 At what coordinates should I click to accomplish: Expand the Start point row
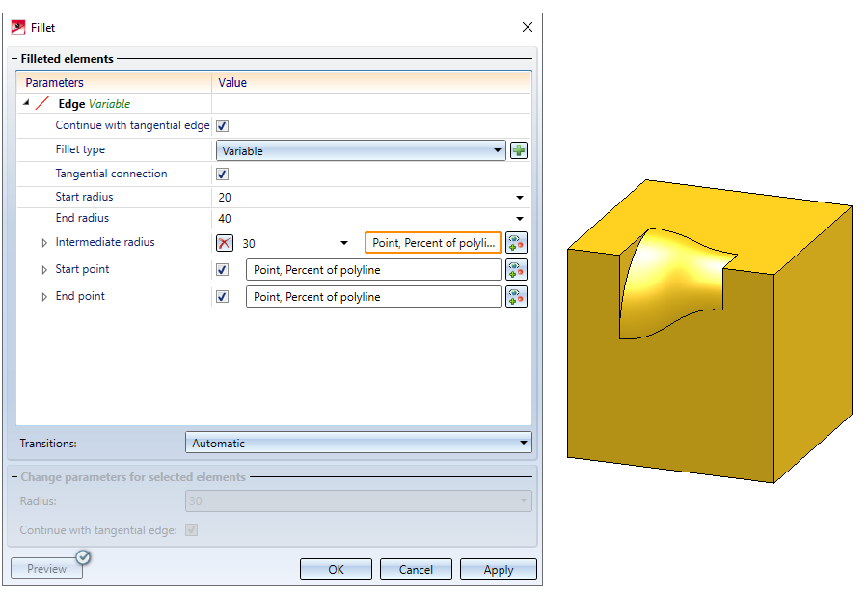[44, 270]
